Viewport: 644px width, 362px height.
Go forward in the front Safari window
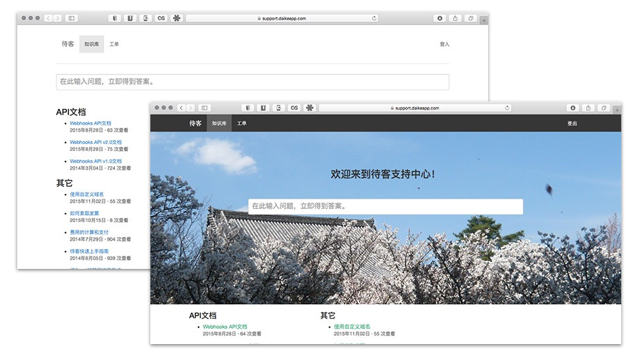pyautogui.click(x=190, y=108)
